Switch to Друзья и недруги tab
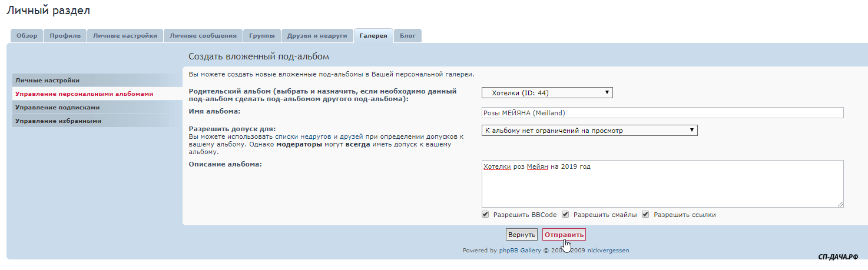 click(x=317, y=36)
